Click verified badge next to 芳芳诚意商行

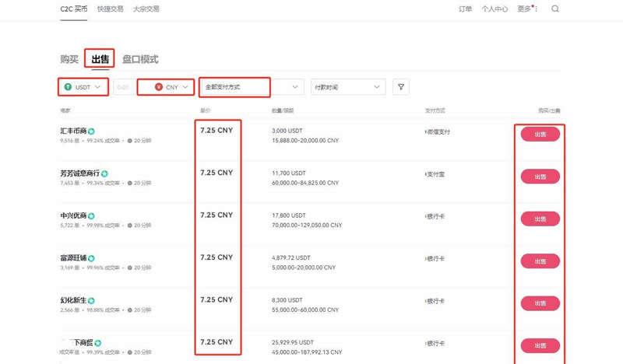(x=104, y=173)
